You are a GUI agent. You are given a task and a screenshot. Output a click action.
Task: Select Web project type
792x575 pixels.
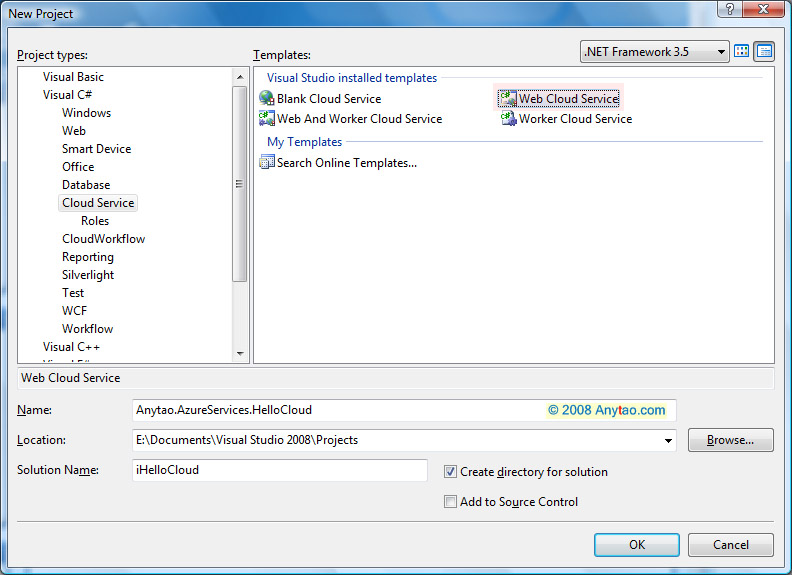[74, 131]
